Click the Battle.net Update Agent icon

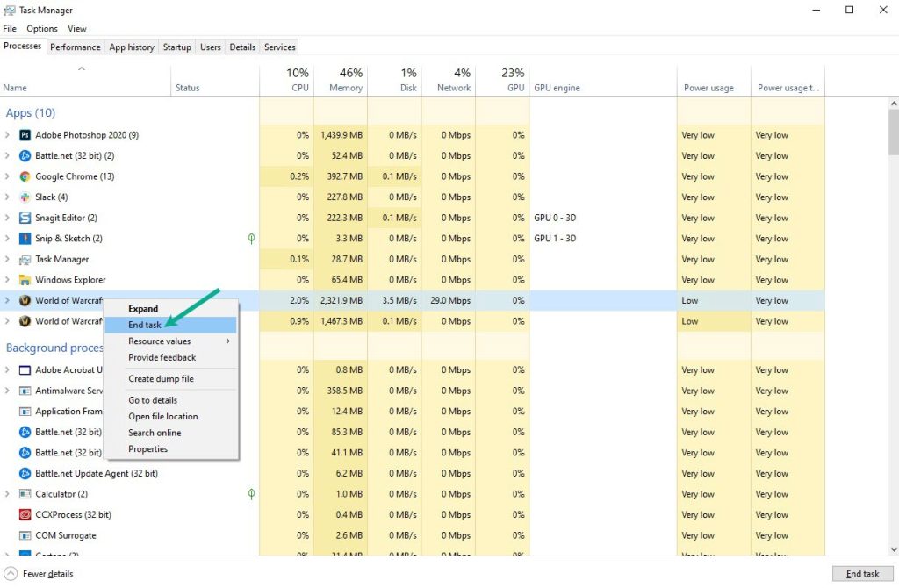click(25, 473)
